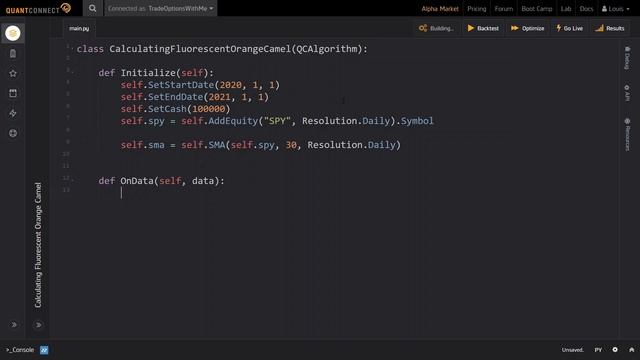Image resolution: width=640 pixels, height=360 pixels.
Task: Collapse the Initialize method fold arrow
Action: click(x=73, y=73)
